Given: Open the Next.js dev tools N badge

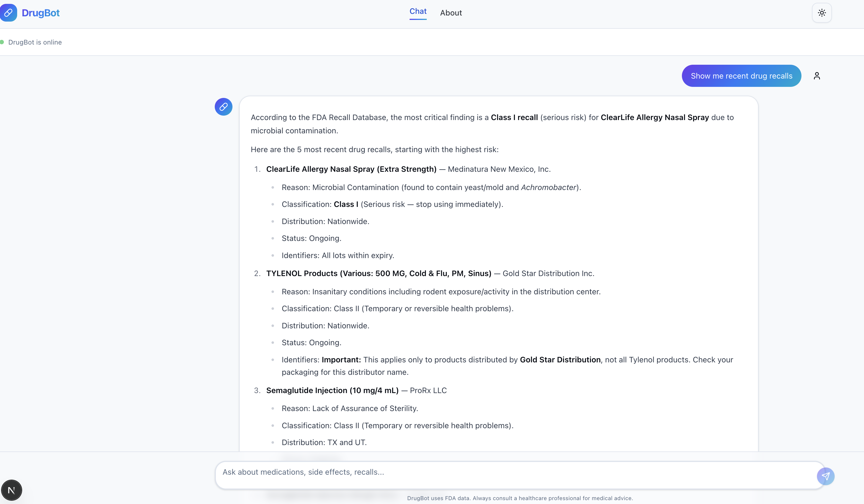Looking at the screenshot, I should click(11, 490).
